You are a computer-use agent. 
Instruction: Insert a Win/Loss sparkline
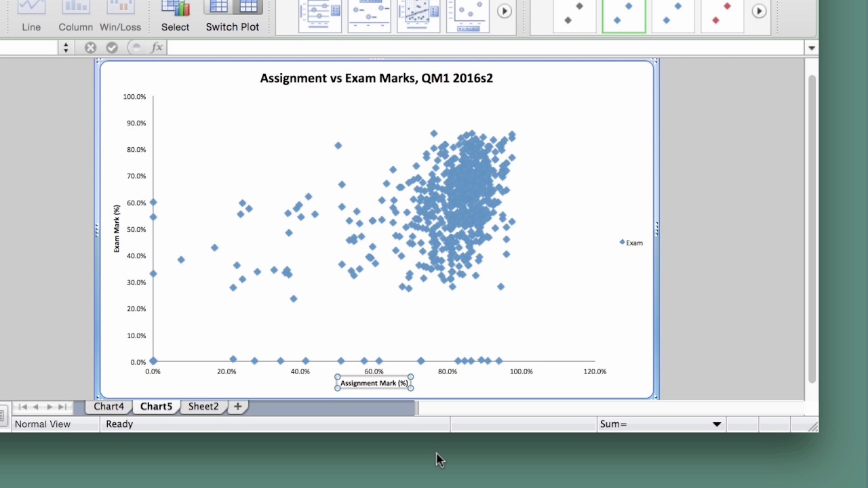click(120, 16)
